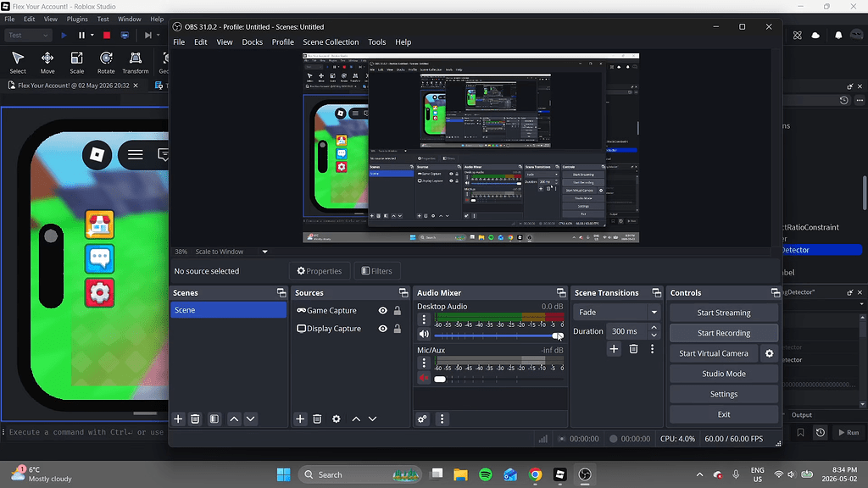
Task: Enable Studio Mode
Action: coord(724,374)
